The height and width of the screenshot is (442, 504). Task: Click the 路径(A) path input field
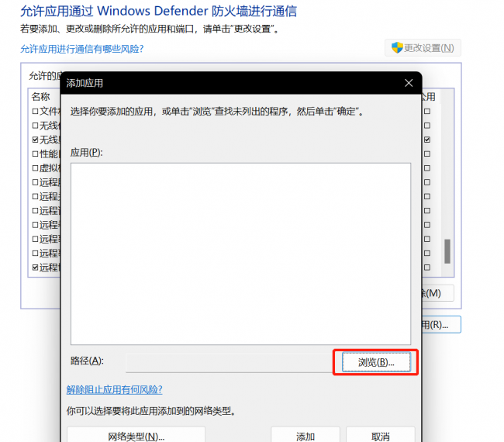229,363
